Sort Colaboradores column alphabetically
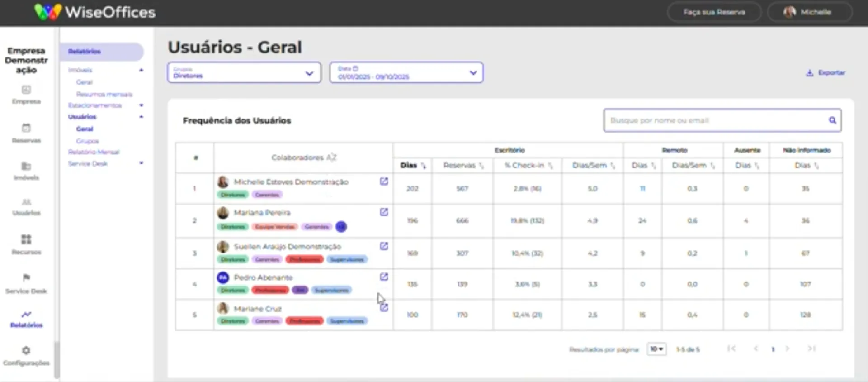Viewport: 868px width, 382px height. tap(304, 158)
